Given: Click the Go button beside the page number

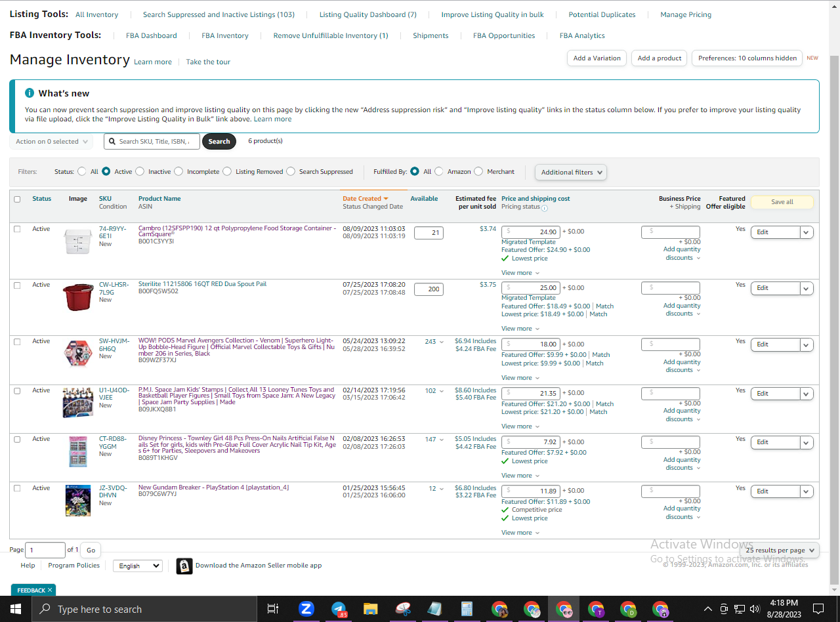Looking at the screenshot, I should click(x=91, y=550).
